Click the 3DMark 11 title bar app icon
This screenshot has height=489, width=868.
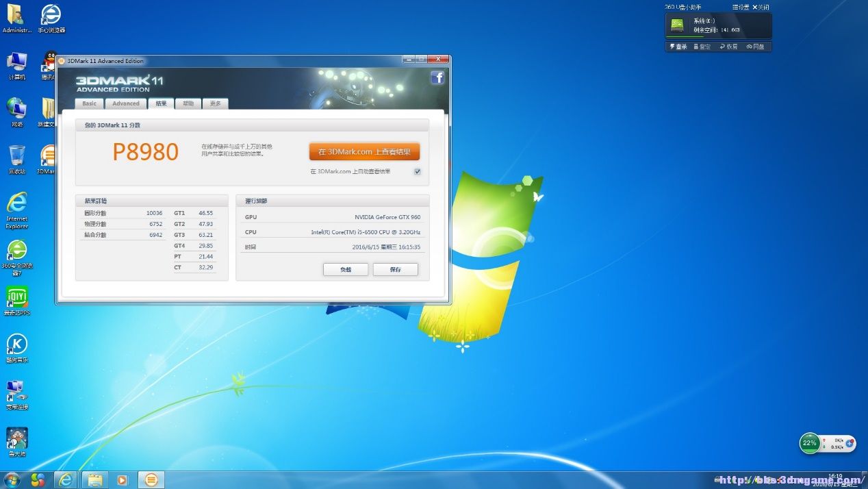(62, 61)
